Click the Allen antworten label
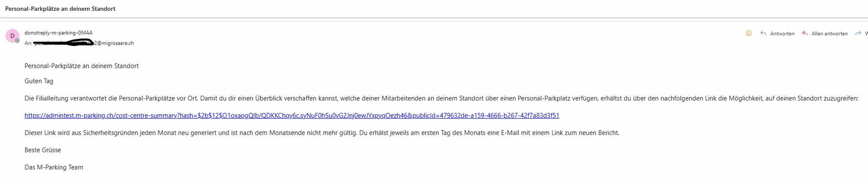The width and height of the screenshot is (868, 182). pos(830,34)
